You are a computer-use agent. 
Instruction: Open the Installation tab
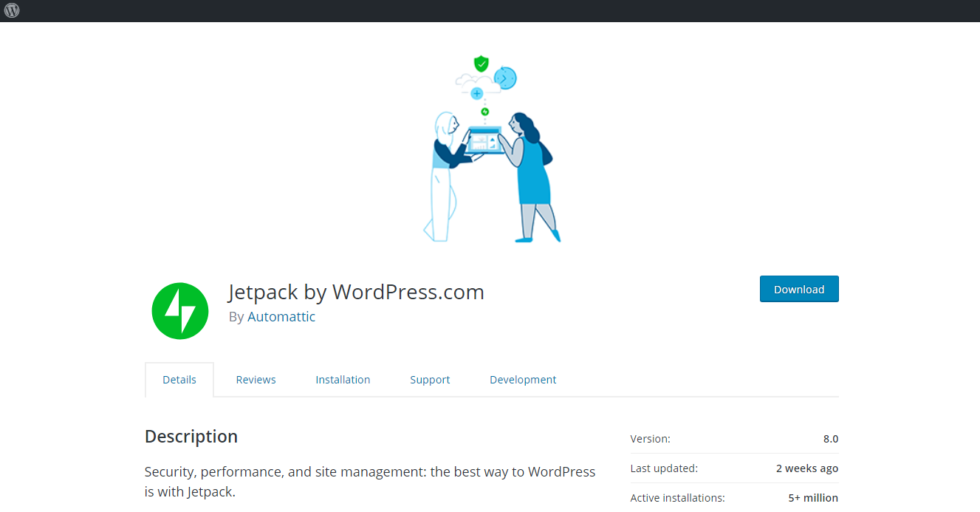click(x=343, y=380)
